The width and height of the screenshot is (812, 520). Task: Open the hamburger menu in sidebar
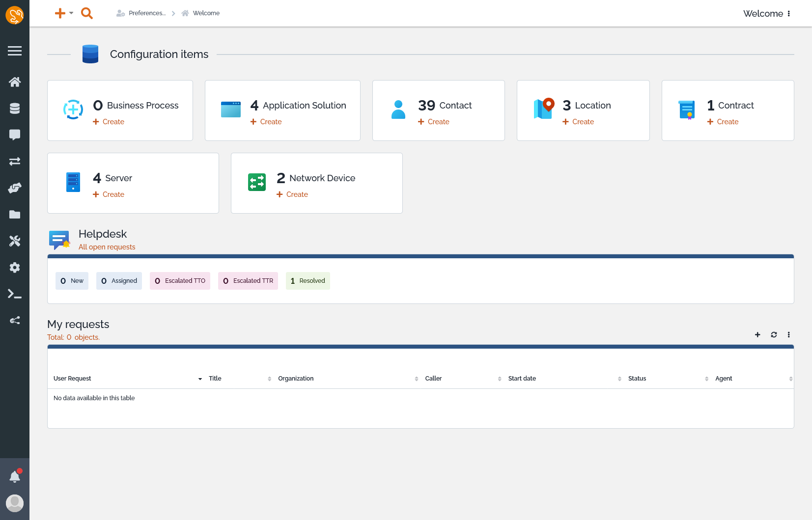click(15, 51)
